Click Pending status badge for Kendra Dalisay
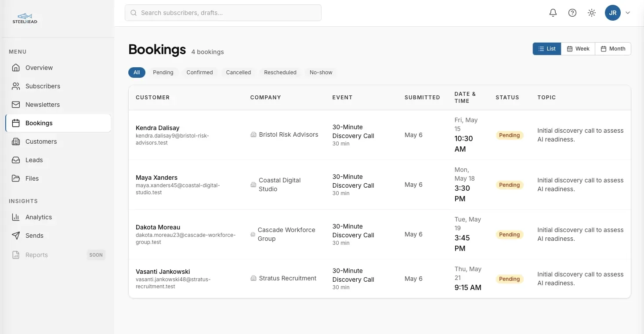The height and width of the screenshot is (334, 644). coord(510,135)
